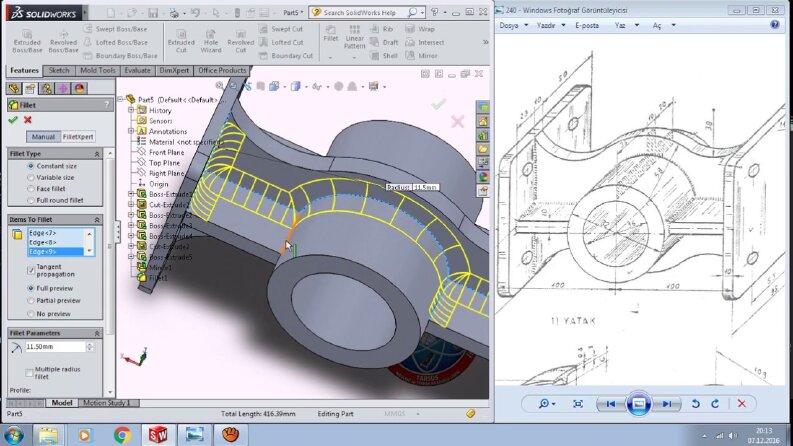Screen dimensions: 793x446
Task: Open the Yazdır menu dropdown
Action: point(550,25)
